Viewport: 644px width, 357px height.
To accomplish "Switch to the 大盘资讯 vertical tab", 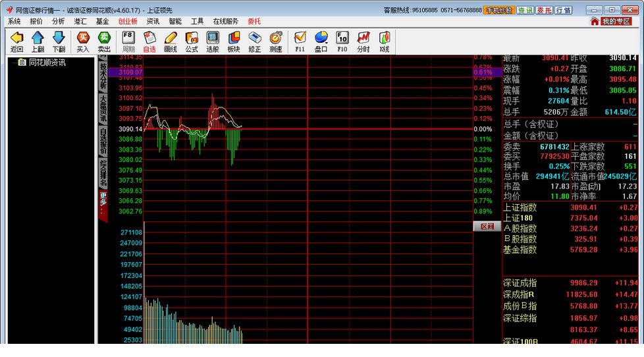I will [x=103, y=109].
